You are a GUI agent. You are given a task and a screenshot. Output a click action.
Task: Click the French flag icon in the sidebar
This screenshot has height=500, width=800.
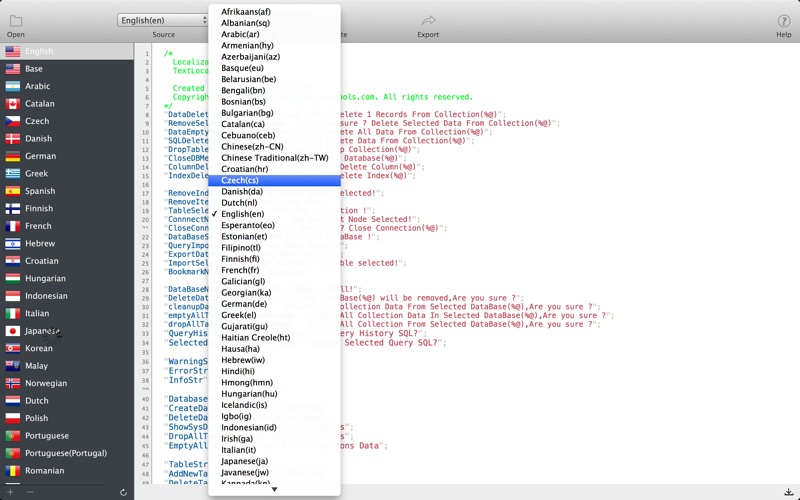[x=13, y=226]
